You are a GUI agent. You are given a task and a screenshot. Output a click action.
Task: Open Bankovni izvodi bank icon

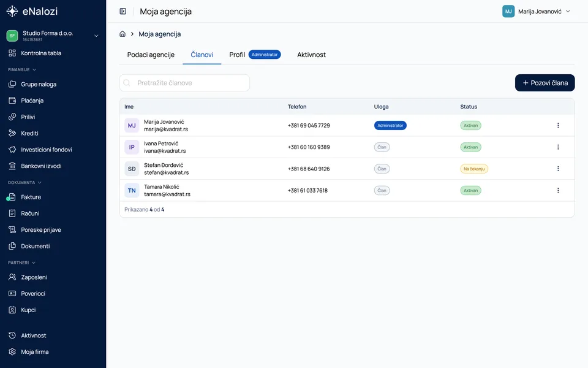[x=12, y=166]
